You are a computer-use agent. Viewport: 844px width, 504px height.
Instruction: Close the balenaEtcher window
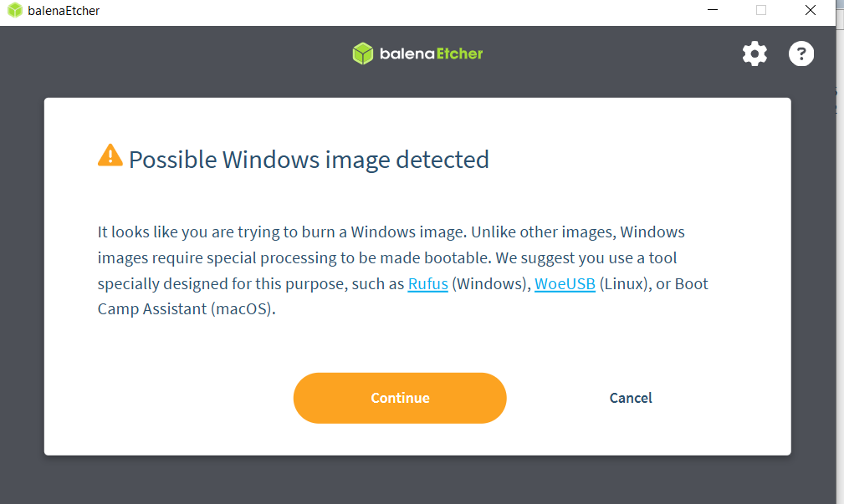click(x=810, y=11)
